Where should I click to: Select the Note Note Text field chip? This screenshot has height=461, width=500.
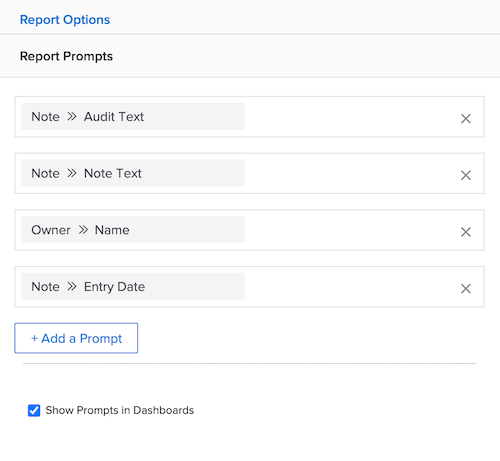pyautogui.click(x=133, y=173)
